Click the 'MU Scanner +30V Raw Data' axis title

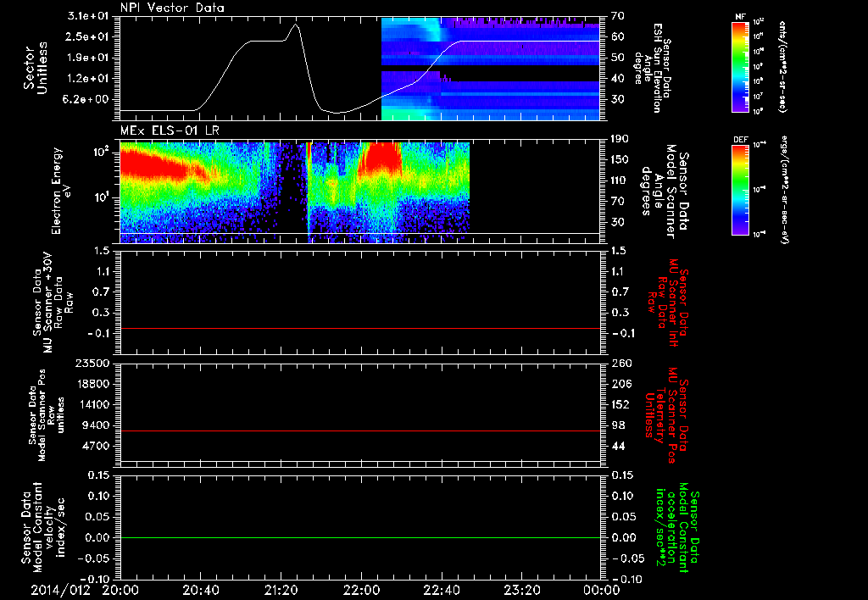[53, 303]
